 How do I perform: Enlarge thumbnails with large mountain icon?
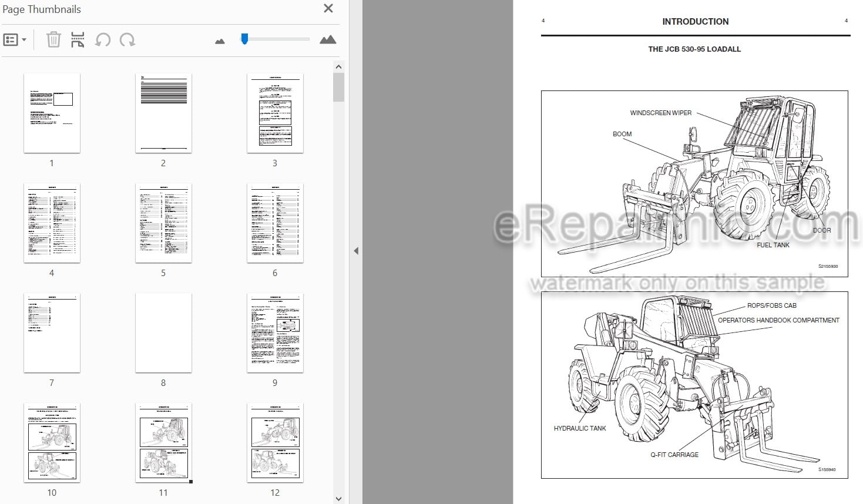328,39
